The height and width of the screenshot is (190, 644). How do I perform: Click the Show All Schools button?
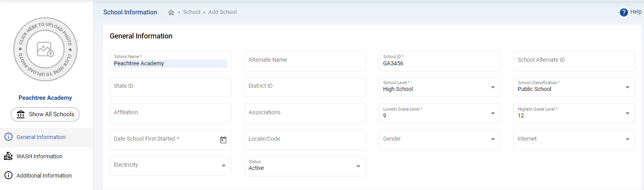45,114
